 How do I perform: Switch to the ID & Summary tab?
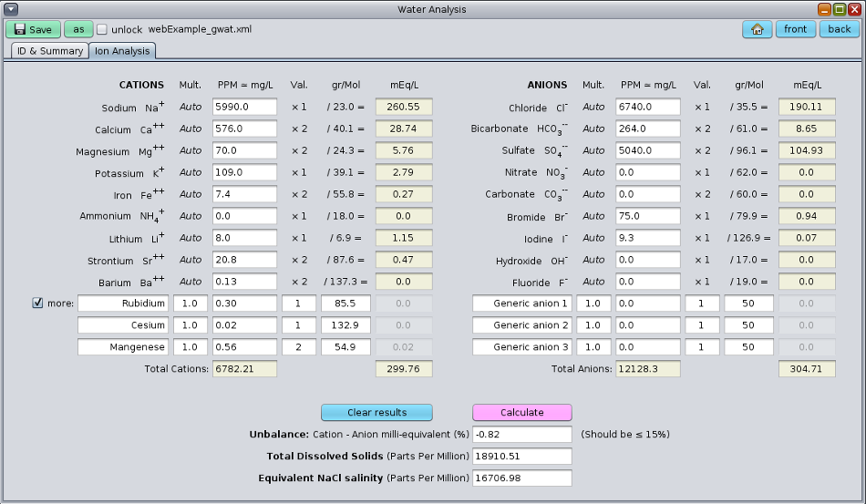50,51
